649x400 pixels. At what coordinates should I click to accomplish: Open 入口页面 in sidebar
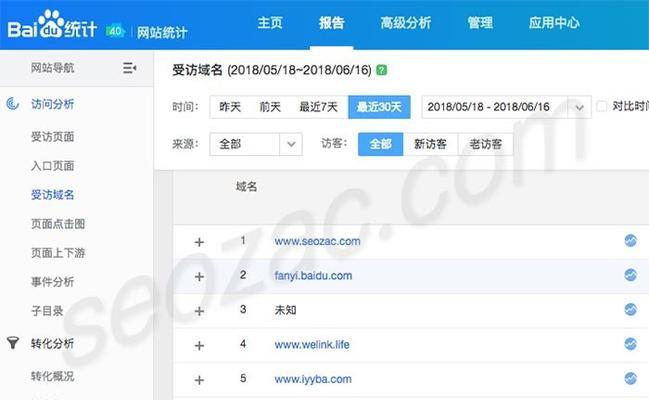(53, 166)
